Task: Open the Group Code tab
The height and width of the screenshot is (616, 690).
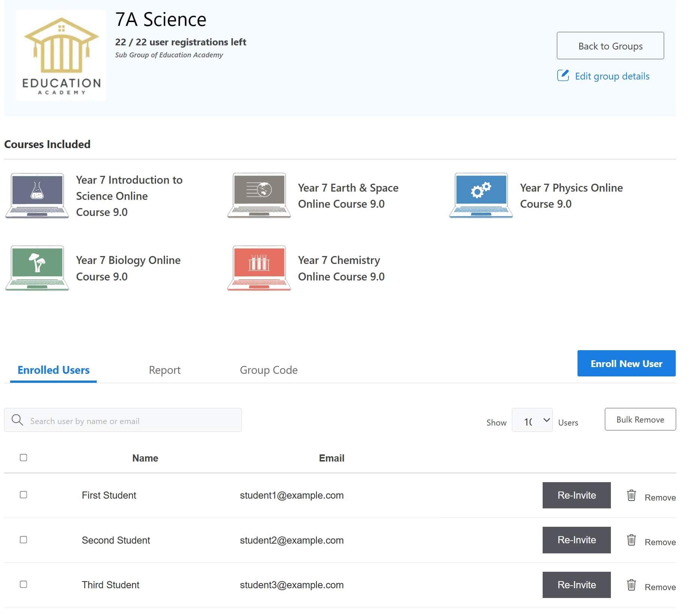Action: coord(268,370)
